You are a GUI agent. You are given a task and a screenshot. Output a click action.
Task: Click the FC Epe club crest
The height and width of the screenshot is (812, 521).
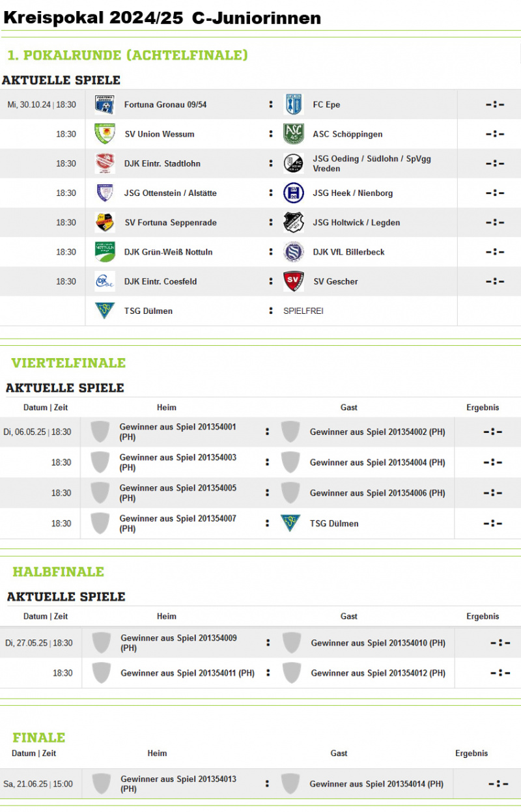[294, 104]
